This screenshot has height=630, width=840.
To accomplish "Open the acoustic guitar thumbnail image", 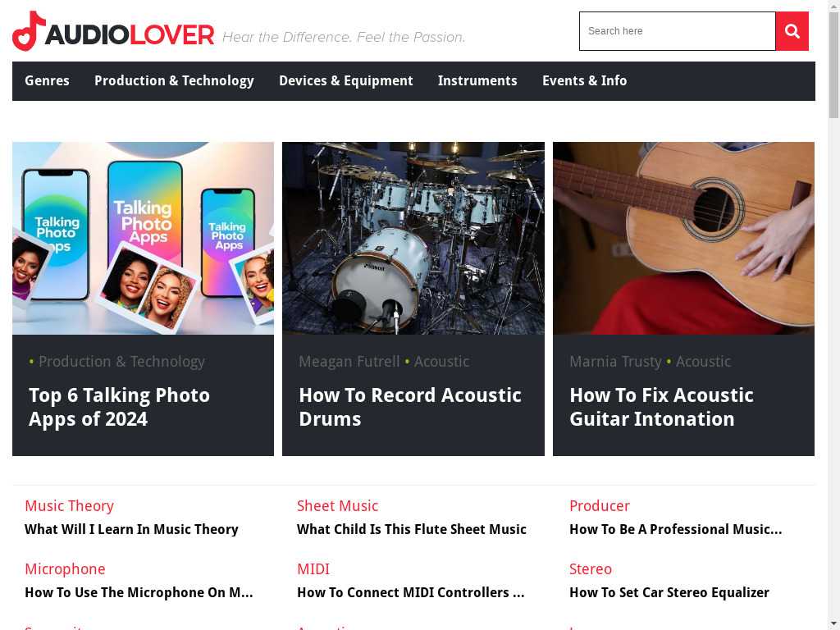I will (x=683, y=239).
